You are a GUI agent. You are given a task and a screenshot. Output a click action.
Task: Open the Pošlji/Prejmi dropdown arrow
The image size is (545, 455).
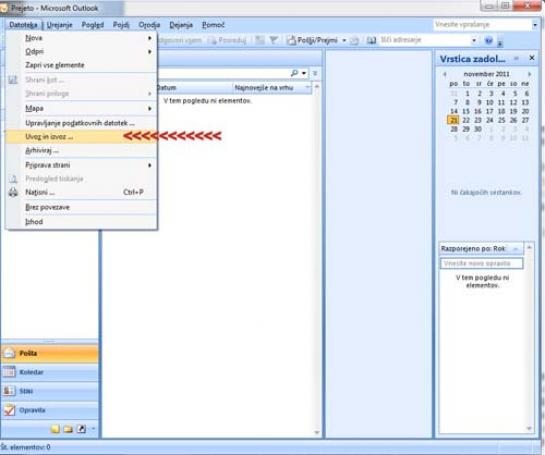344,40
